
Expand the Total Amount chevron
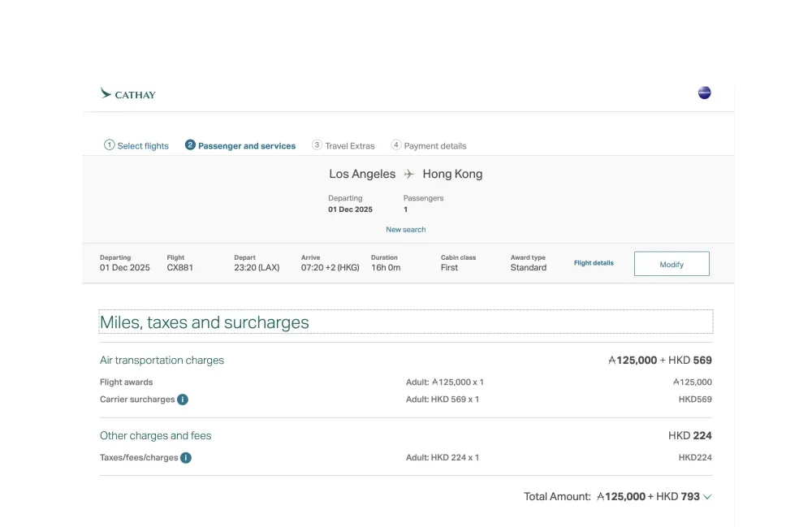(707, 497)
